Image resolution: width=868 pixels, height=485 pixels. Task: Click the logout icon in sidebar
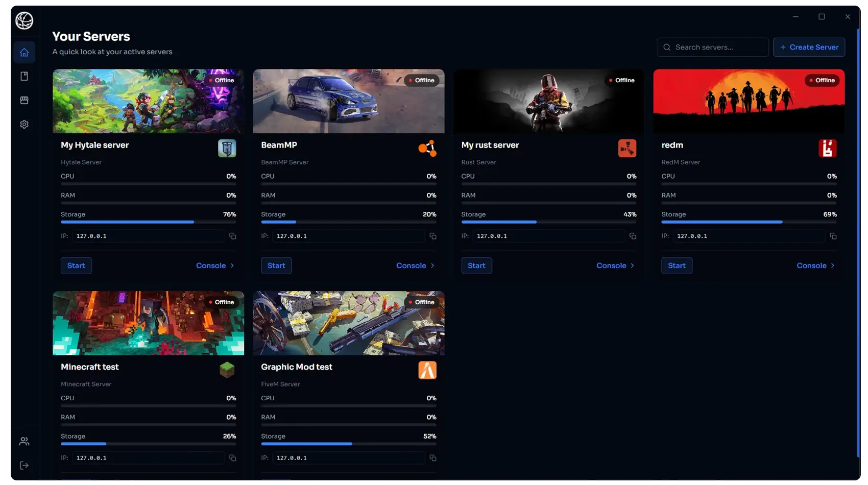click(24, 466)
